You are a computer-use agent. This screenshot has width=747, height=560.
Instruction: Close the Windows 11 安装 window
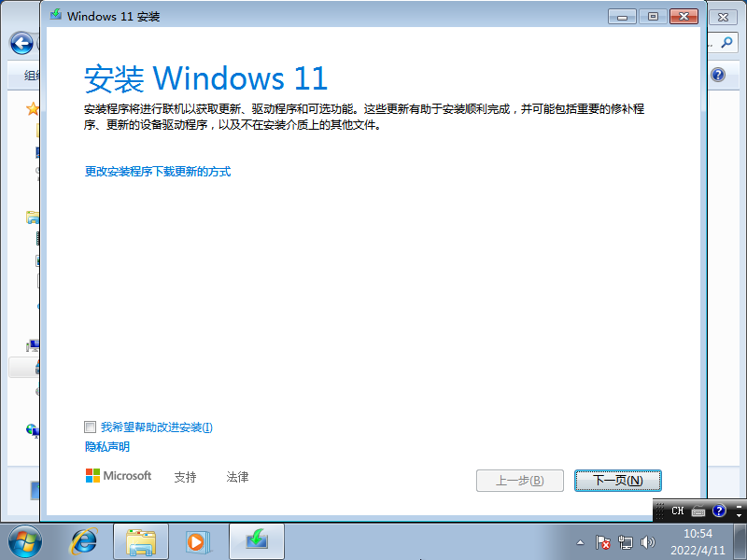tap(684, 17)
